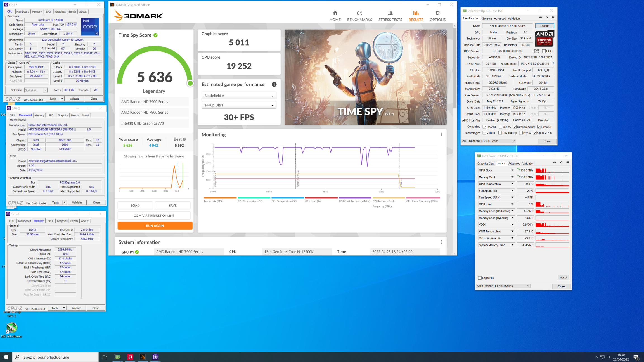
Task: Open CPU-Z taskbar icon
Action: click(x=155, y=357)
